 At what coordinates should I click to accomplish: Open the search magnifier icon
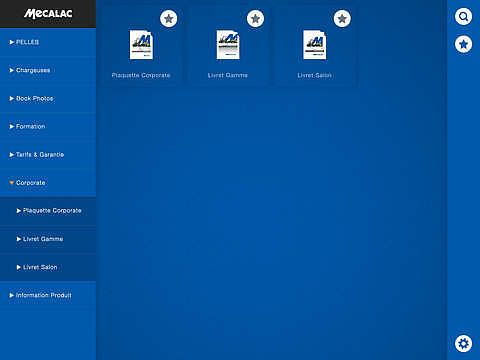click(463, 16)
